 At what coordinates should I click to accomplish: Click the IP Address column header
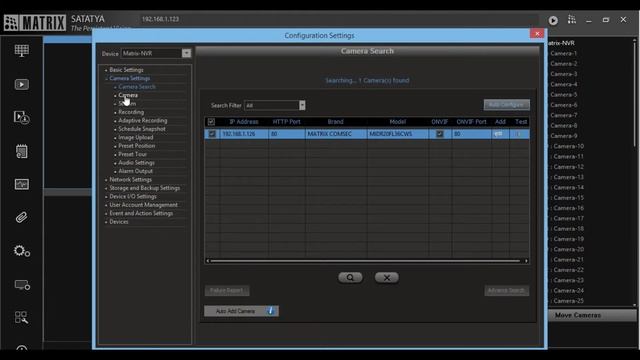(x=244, y=122)
